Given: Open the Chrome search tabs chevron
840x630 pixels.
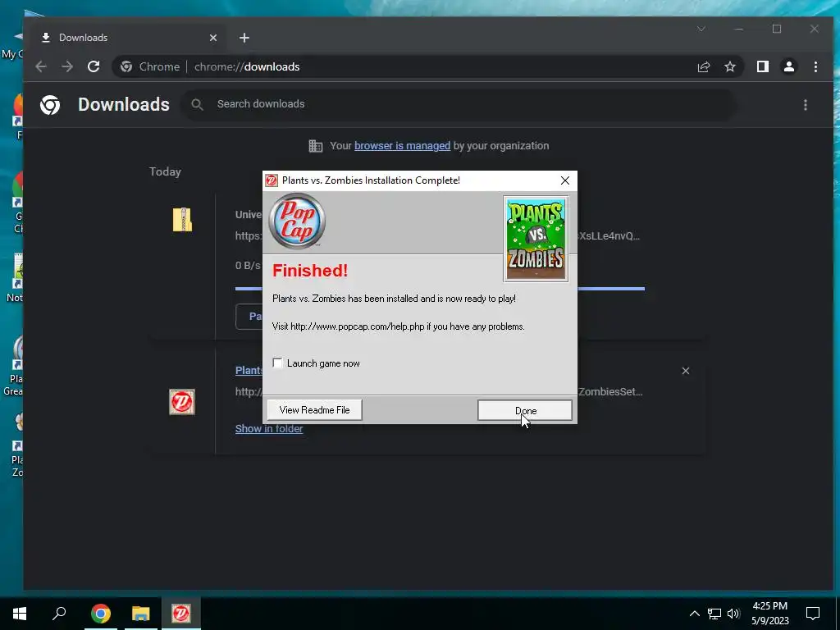Looking at the screenshot, I should click(x=701, y=29).
